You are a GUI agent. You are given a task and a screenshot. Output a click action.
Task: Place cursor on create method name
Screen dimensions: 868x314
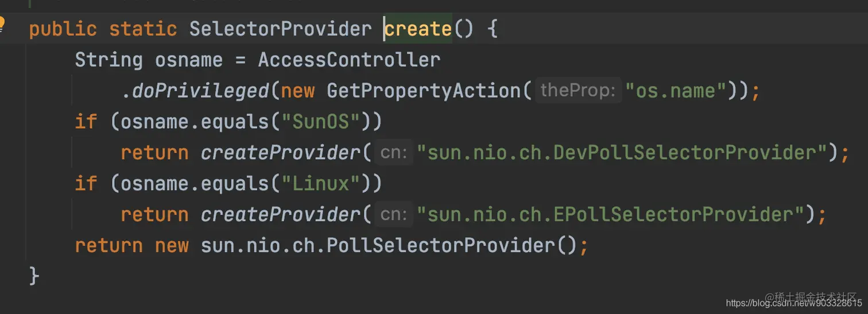tap(418, 29)
